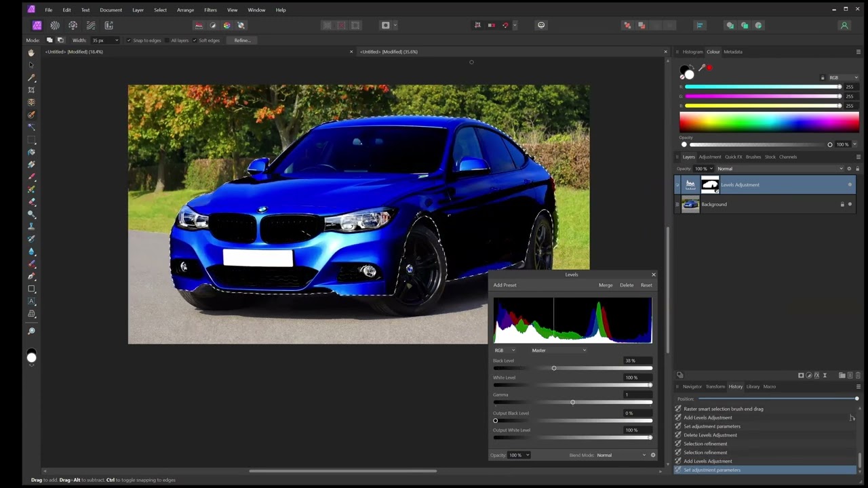The width and height of the screenshot is (868, 488).
Task: Set selection brush mode to Subtract
Action: 60,40
